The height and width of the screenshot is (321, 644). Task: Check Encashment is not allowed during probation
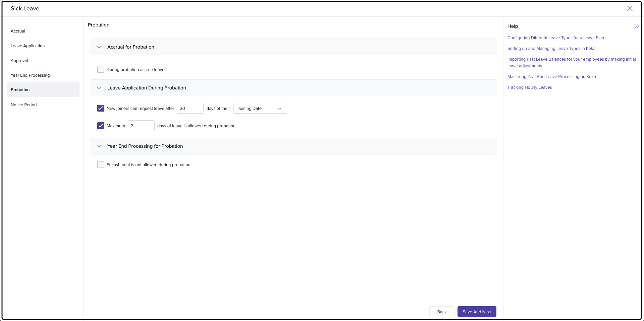point(101,165)
